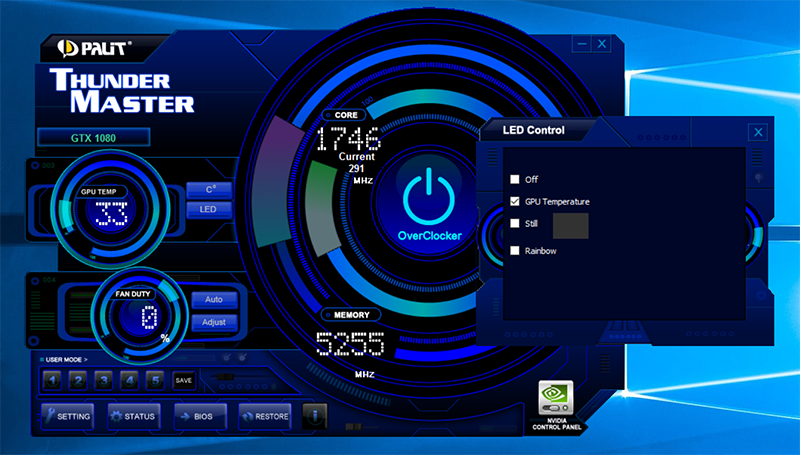Image resolution: width=800 pixels, height=455 pixels.
Task: Select user mode profile 5
Action: (155, 380)
